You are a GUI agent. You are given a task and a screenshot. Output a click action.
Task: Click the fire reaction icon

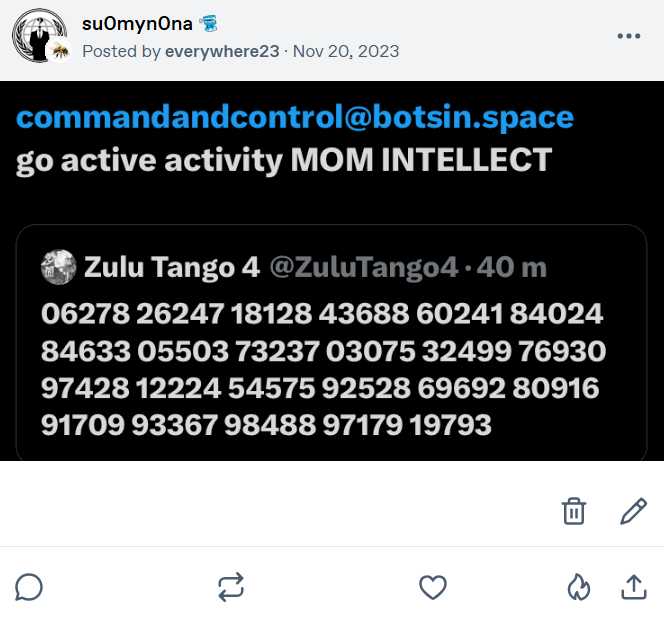point(578,587)
